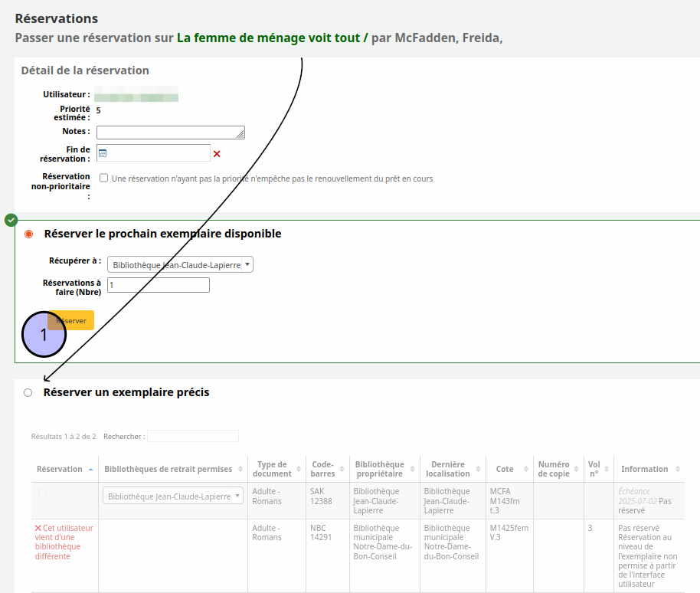Open pickup library dropdown in SAK 12388 row

click(173, 496)
